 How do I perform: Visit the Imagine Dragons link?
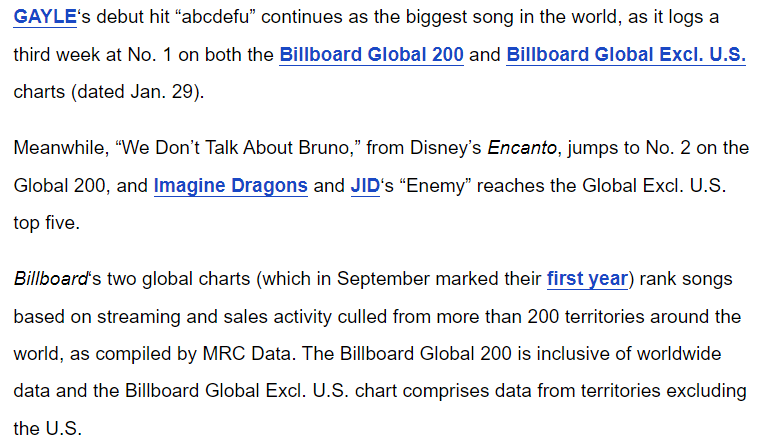[231, 186]
